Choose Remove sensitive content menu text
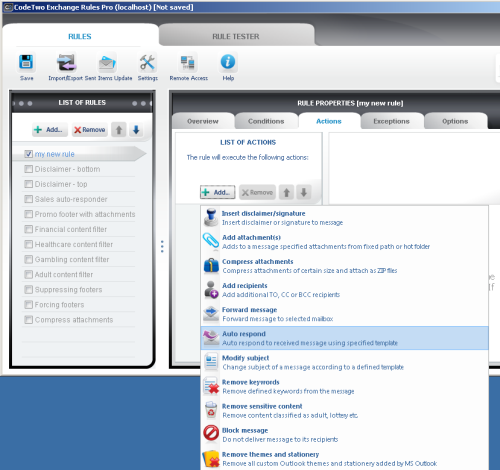This screenshot has height=470, width=500. point(262,406)
